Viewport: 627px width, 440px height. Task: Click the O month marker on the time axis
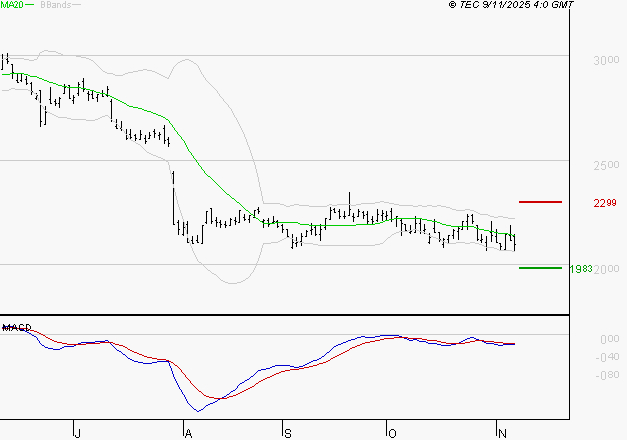point(392,433)
